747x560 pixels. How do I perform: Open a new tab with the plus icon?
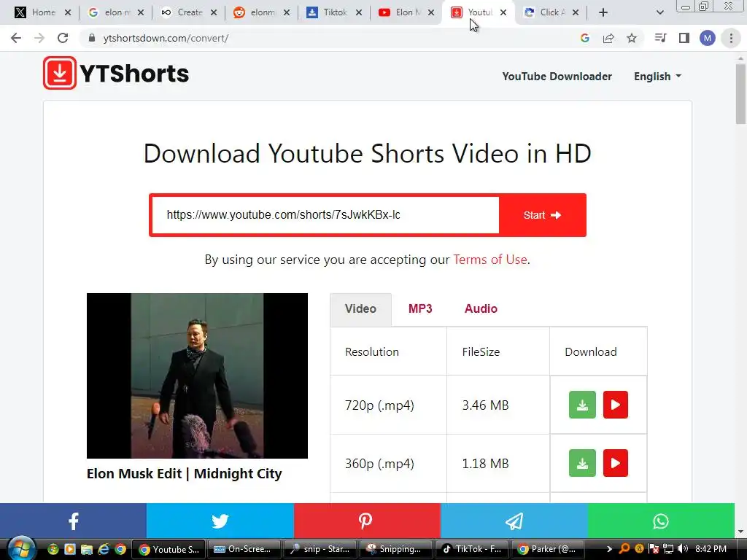coord(603,12)
